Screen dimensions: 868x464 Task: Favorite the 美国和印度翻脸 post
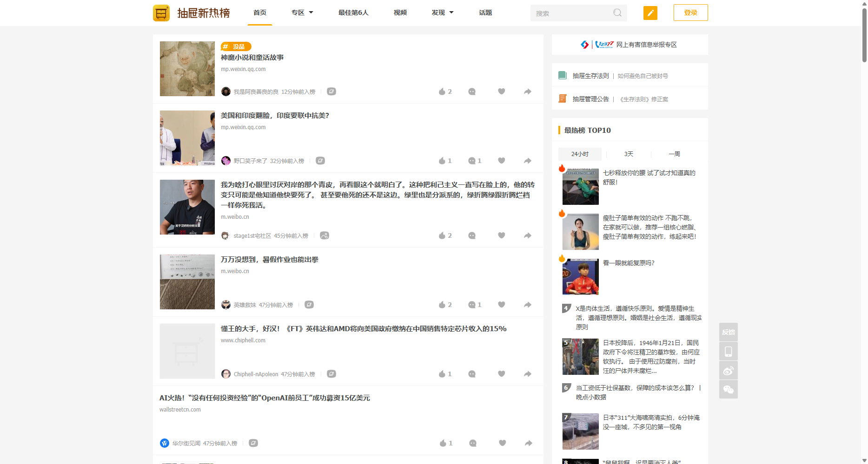501,161
